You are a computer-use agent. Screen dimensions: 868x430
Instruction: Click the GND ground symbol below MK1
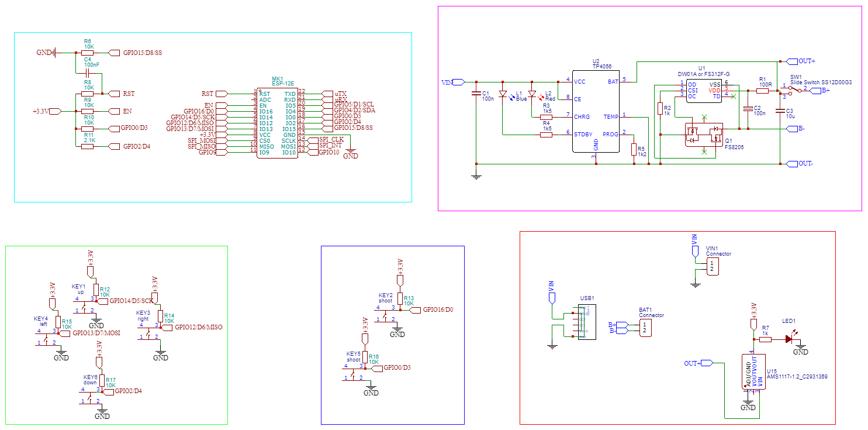click(351, 149)
